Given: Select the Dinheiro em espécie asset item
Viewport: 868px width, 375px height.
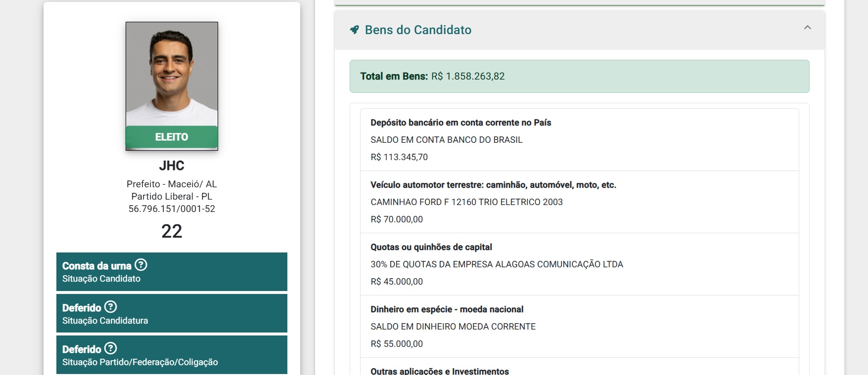Looking at the screenshot, I should (x=579, y=327).
